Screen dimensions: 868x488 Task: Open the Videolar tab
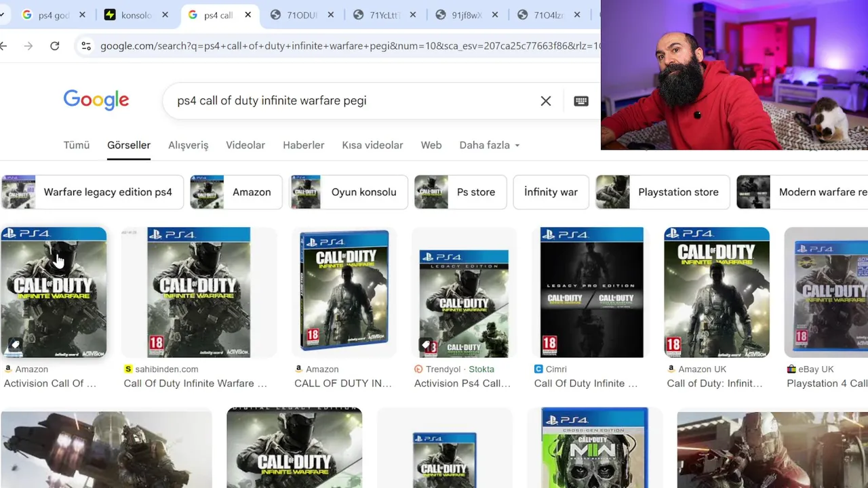(x=245, y=145)
